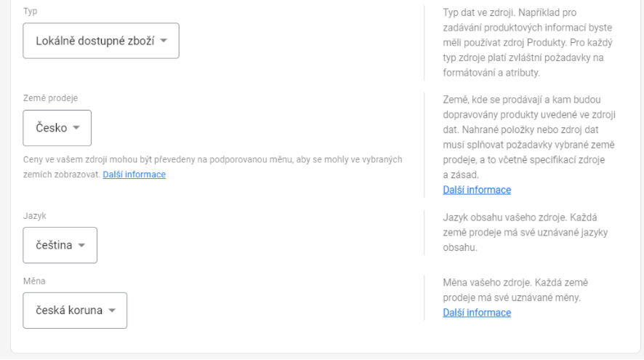The width and height of the screenshot is (644, 360).
Task: Open Další informace link under Měna description
Action: pyautogui.click(x=477, y=313)
